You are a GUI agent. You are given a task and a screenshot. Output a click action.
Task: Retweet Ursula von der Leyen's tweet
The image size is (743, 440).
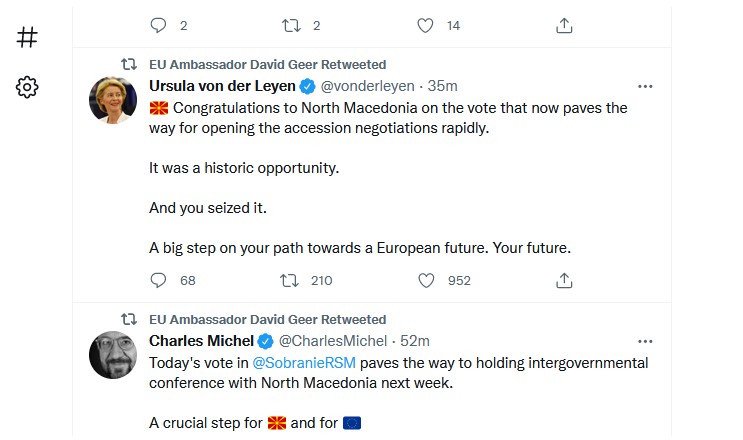point(289,280)
